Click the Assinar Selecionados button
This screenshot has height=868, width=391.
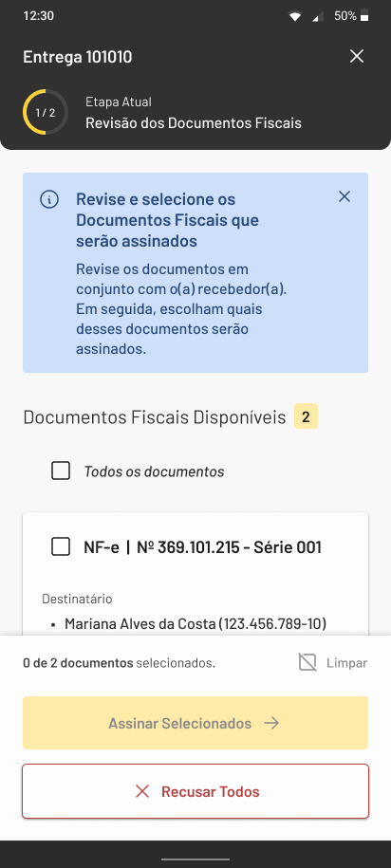pyautogui.click(x=195, y=723)
